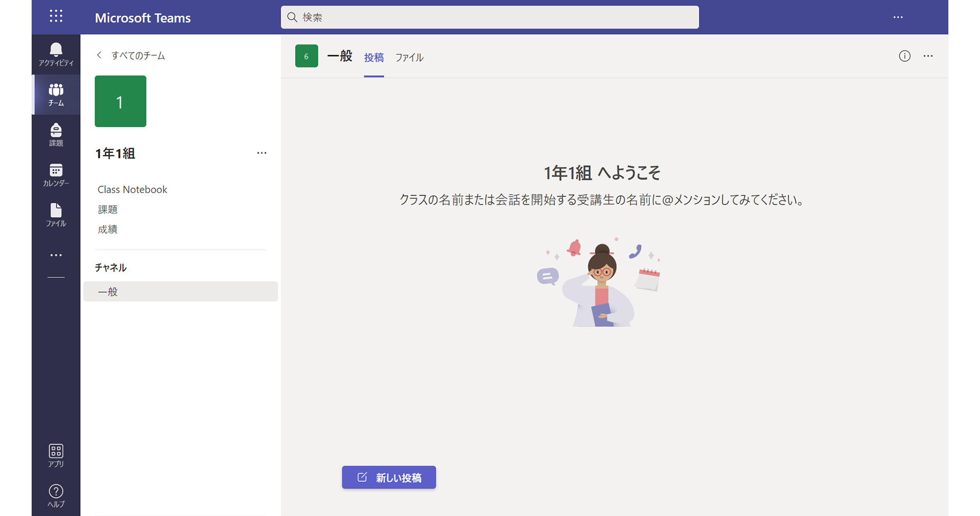Open channel info icon

pos(904,56)
